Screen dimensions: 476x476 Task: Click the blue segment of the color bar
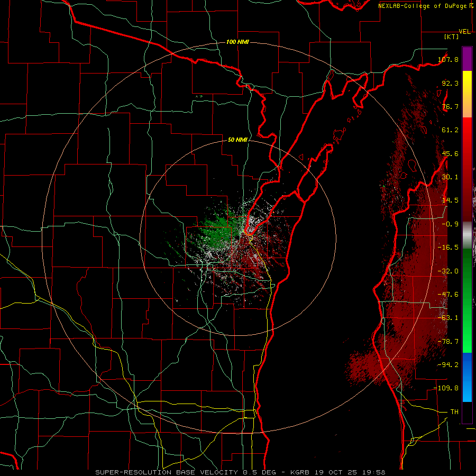pos(467,377)
